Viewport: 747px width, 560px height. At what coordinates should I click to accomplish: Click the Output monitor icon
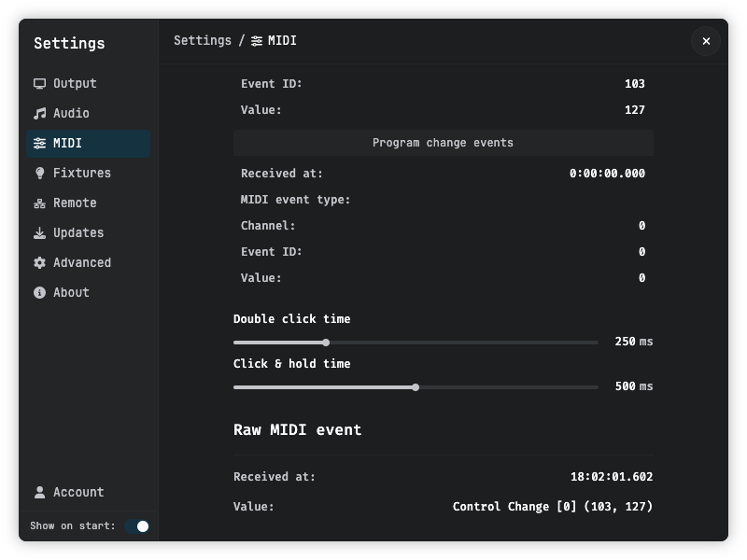(x=39, y=84)
